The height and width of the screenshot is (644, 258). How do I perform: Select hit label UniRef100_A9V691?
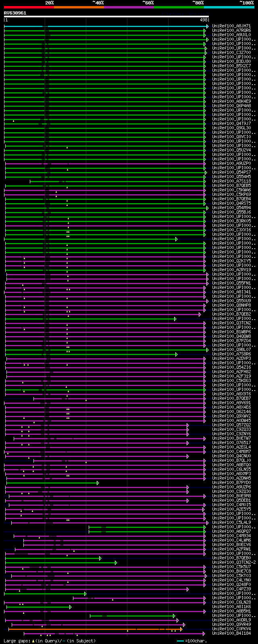231,403
